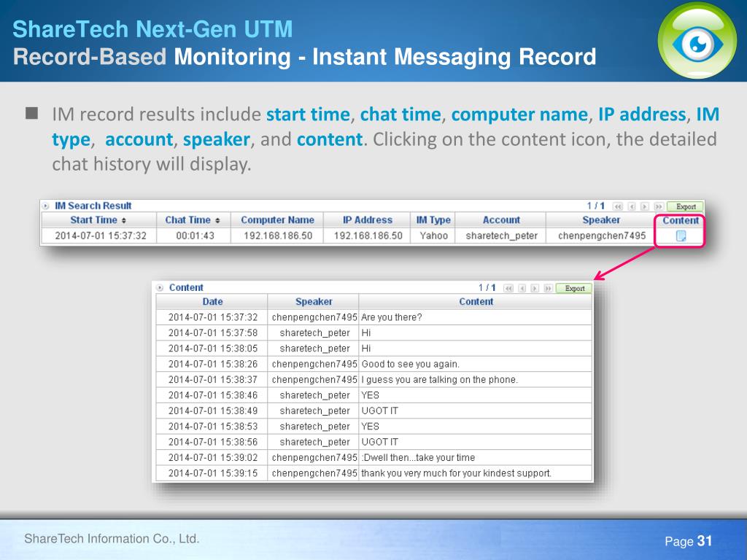The width and height of the screenshot is (747, 560).
Task: Select the date 2014-07-01 15:38:05
Action: pos(212,349)
